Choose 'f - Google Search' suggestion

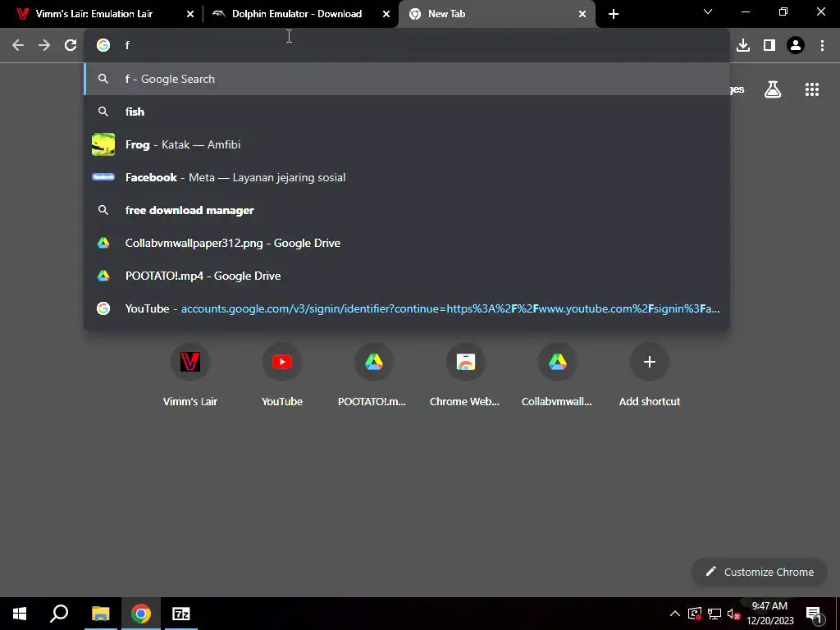pos(407,79)
